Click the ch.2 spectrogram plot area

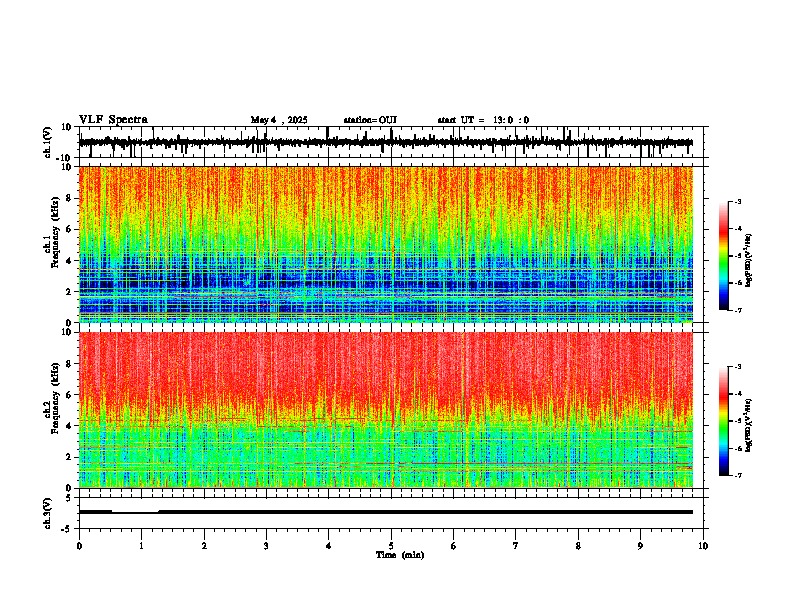point(386,410)
